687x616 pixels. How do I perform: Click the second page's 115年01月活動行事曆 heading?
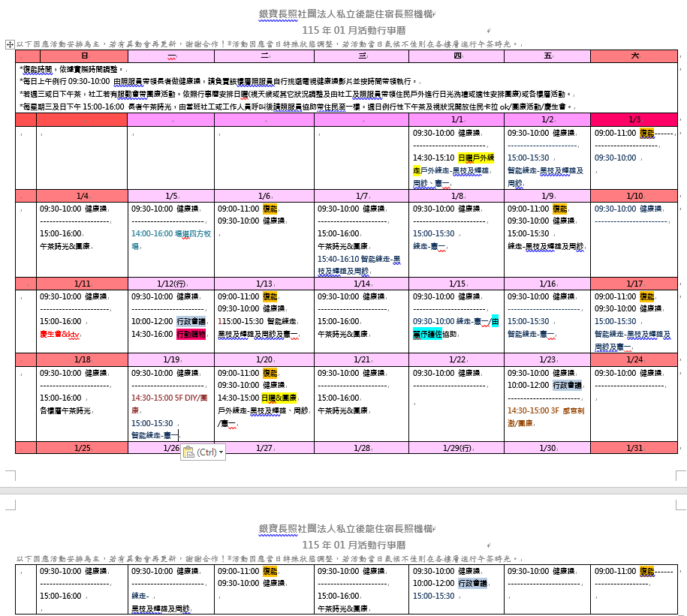(x=354, y=545)
